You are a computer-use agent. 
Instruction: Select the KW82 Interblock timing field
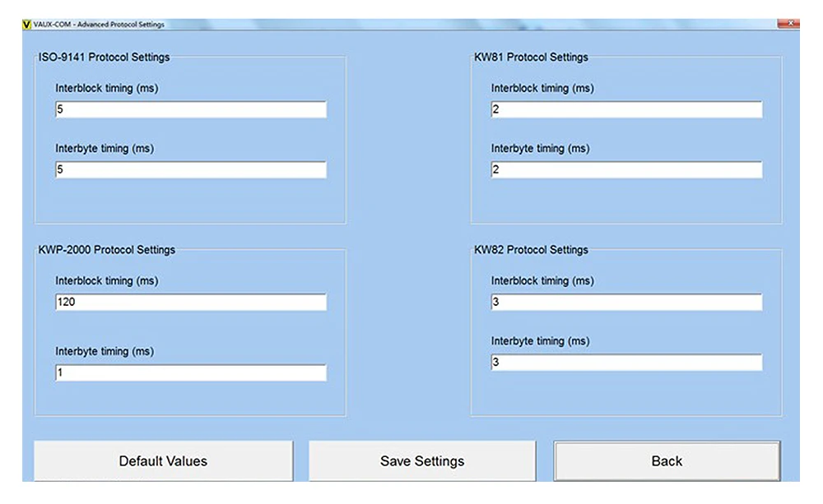click(626, 303)
